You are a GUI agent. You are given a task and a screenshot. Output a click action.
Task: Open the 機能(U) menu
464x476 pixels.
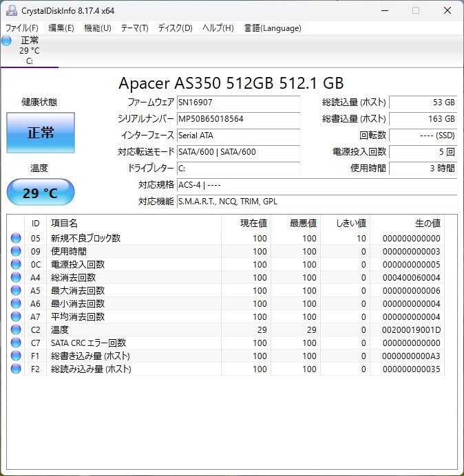coord(97,28)
